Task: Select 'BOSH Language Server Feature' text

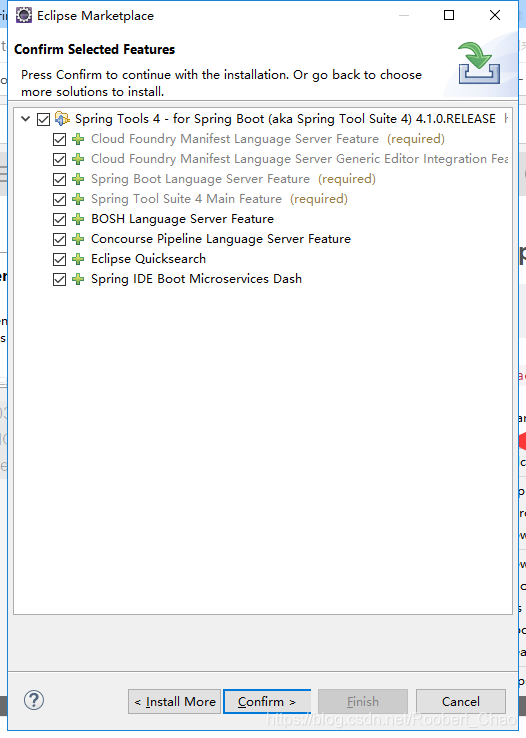Action: click(x=183, y=219)
